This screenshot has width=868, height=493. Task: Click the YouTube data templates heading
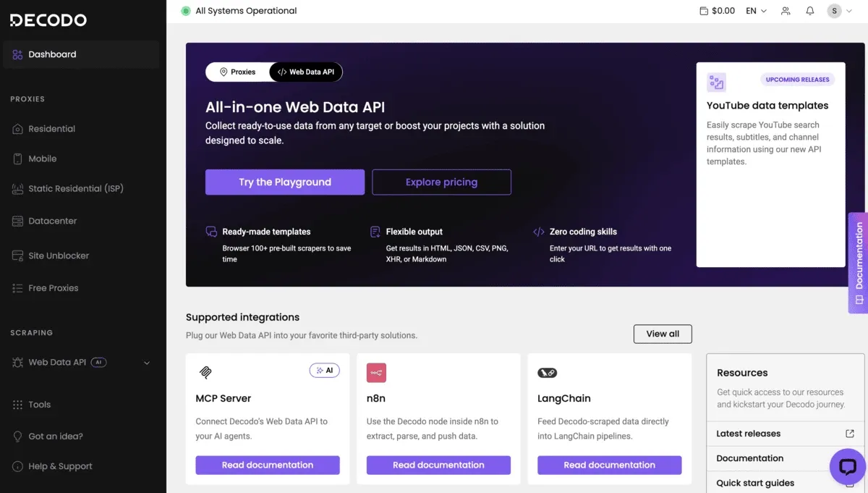pyautogui.click(x=767, y=106)
